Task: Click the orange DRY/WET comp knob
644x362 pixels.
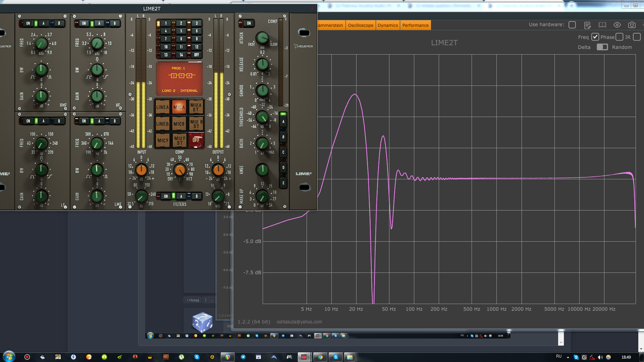Action: (x=180, y=170)
